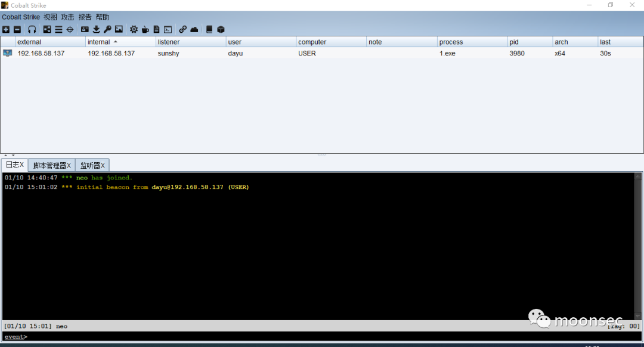Open Java signed applet coffee cup icon
Image resolution: width=644 pixels, height=347 pixels.
[145, 30]
